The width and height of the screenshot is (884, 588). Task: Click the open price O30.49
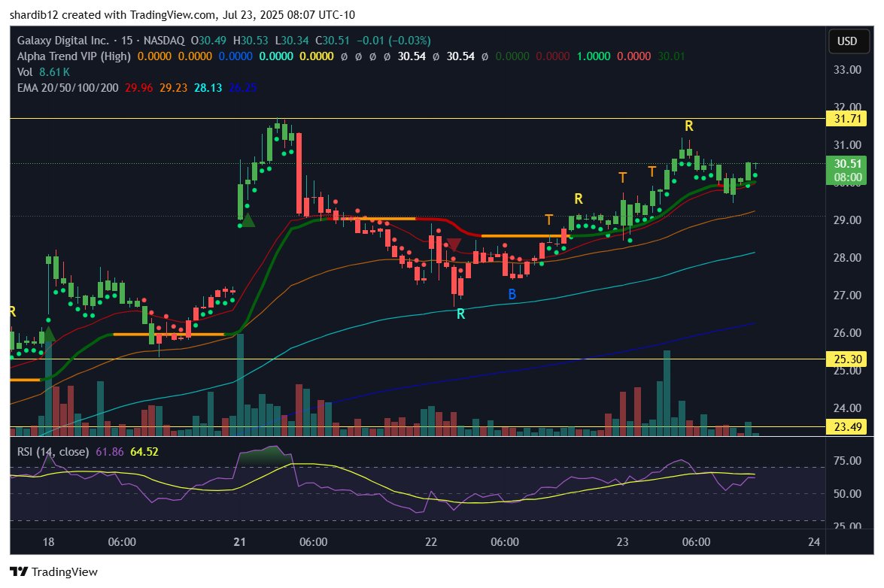tap(208, 41)
